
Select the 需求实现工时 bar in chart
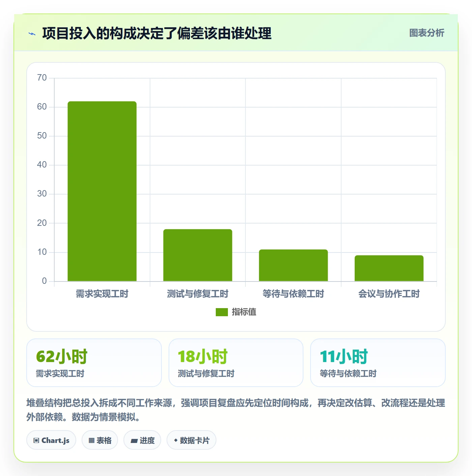coord(102,191)
